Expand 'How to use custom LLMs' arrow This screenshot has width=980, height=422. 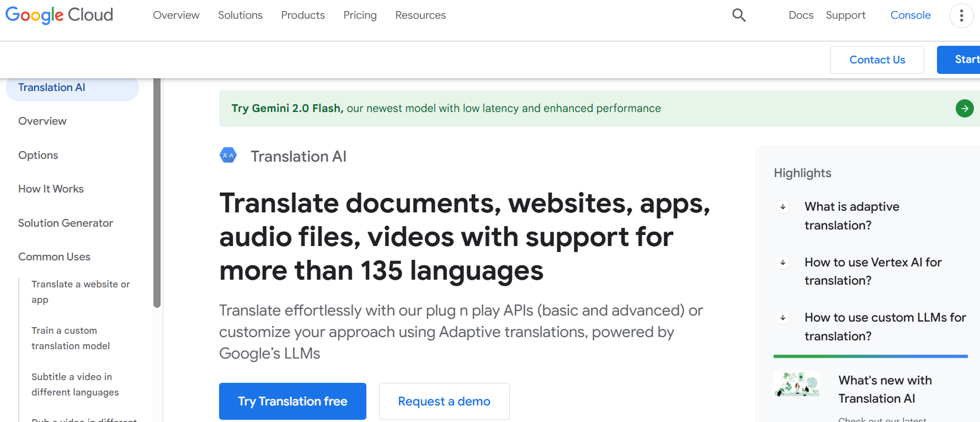(782, 318)
